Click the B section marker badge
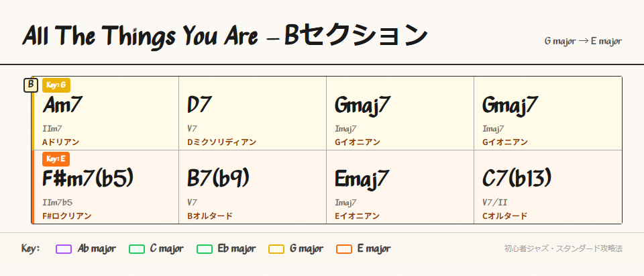The height and width of the screenshot is (276, 644). (x=30, y=85)
